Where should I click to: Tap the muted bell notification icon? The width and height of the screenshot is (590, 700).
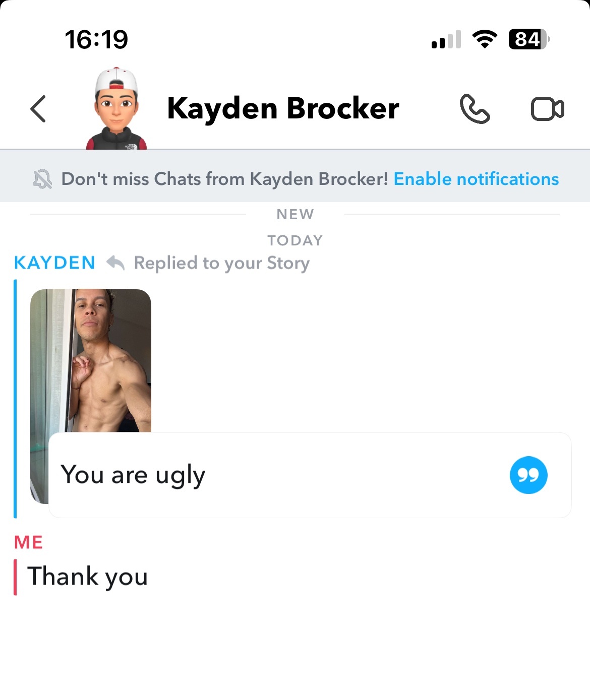pos(42,179)
